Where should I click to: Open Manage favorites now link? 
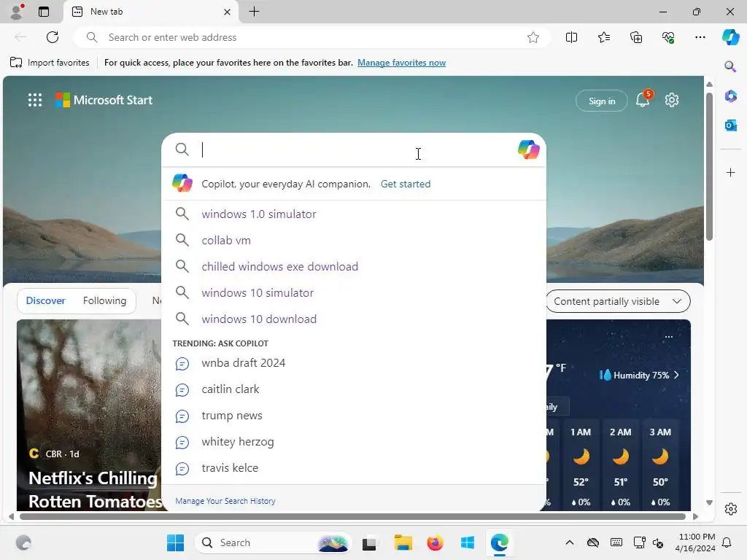(402, 63)
